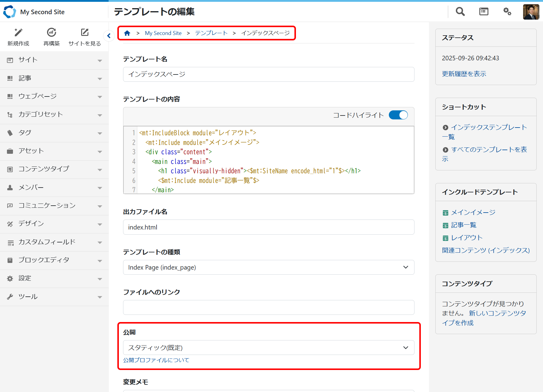This screenshot has width=543, height=392.
Task: Open the site list panel icon
Action: pyautogui.click(x=484, y=12)
